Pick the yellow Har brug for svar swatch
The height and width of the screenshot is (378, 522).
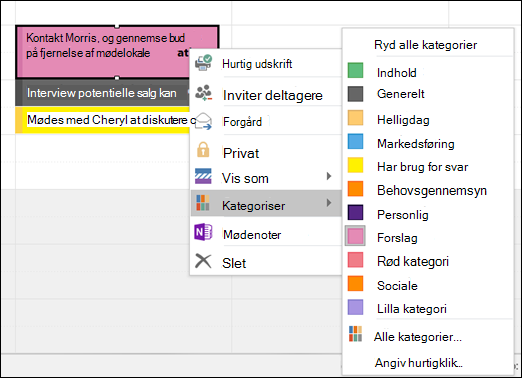(355, 165)
